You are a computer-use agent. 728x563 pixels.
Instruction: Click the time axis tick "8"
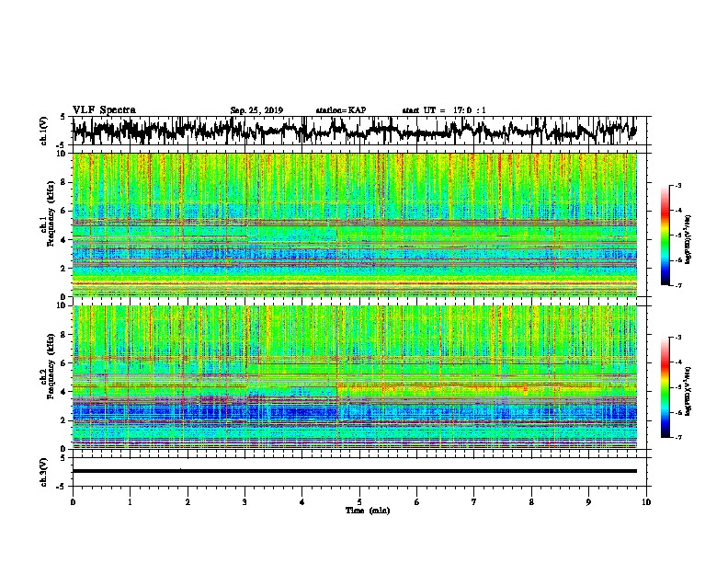pyautogui.click(x=531, y=502)
